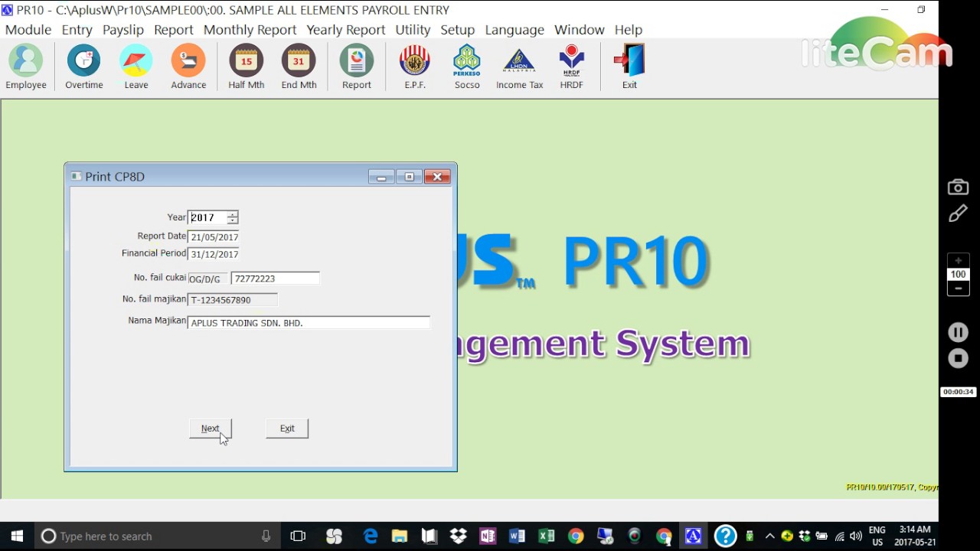Image resolution: width=980 pixels, height=551 pixels.
Task: Click the OG/D/G tax file prefix field
Action: 207,279
